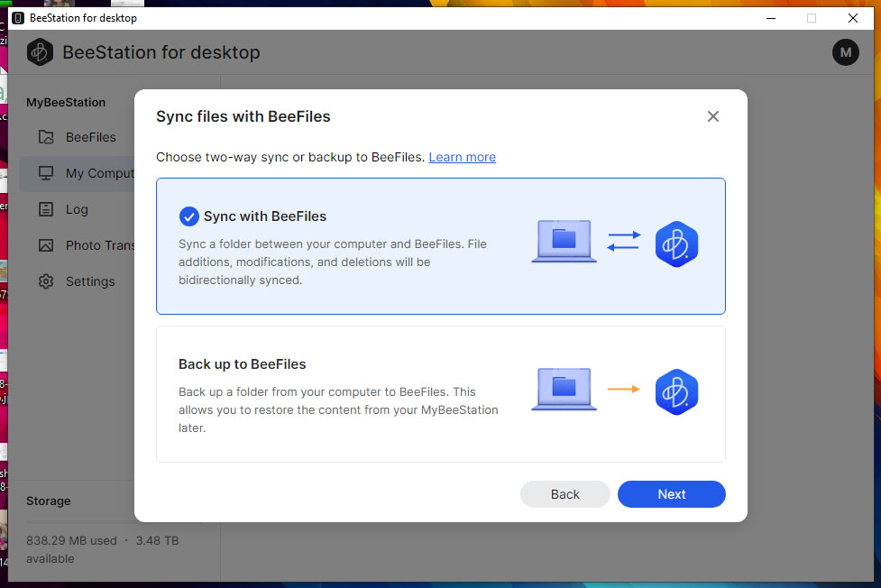The image size is (881, 588).
Task: Click the My Computer monitor icon
Action: point(46,173)
